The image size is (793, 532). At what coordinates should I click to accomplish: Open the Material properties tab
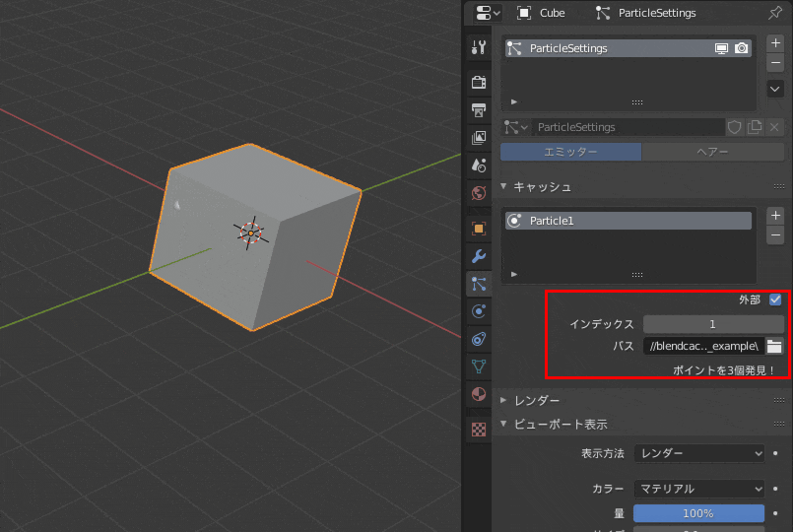(479, 394)
